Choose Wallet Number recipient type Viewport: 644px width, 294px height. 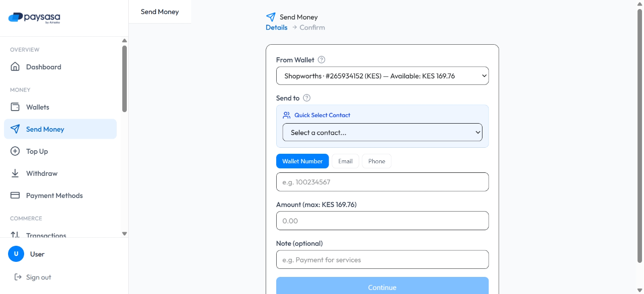[302, 161]
